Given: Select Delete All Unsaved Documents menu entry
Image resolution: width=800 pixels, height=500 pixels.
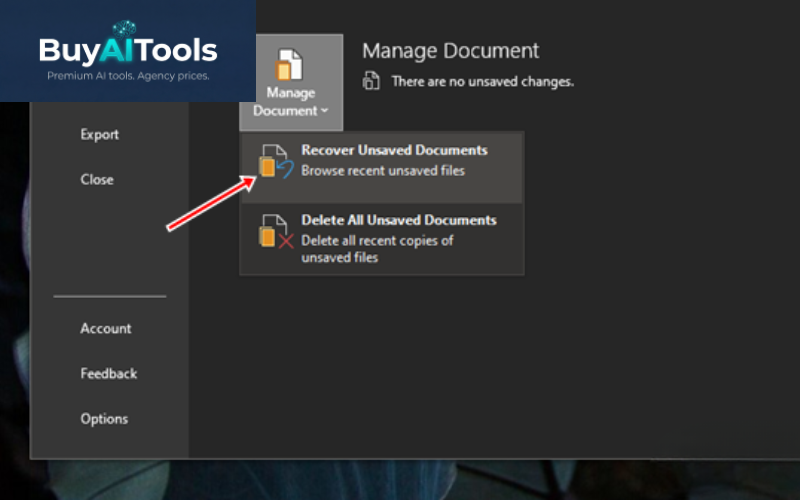Looking at the screenshot, I should coord(382,239).
